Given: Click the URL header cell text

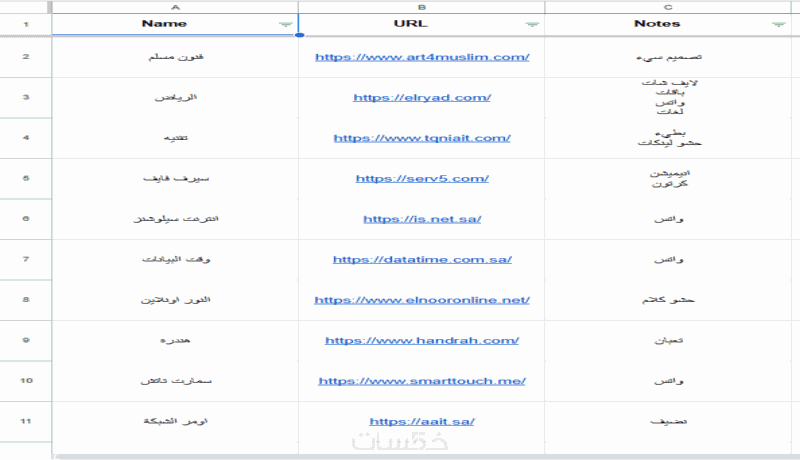Looking at the screenshot, I should [411, 23].
